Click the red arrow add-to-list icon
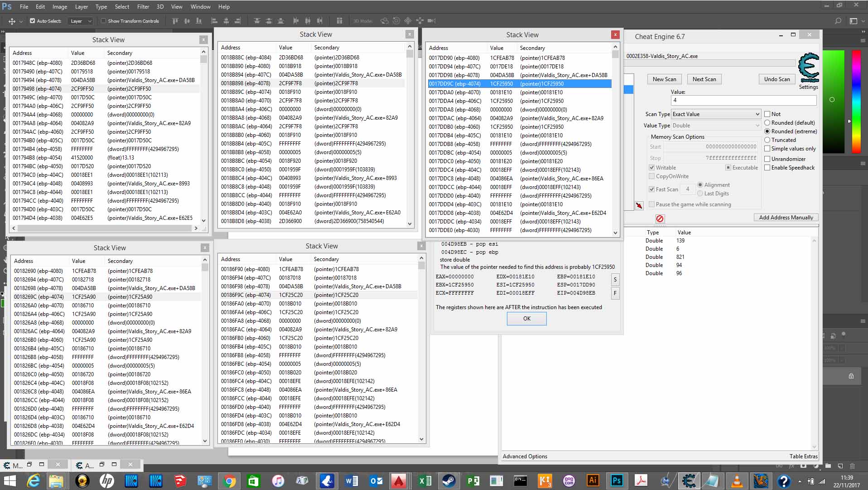The image size is (868, 490). coord(639,205)
